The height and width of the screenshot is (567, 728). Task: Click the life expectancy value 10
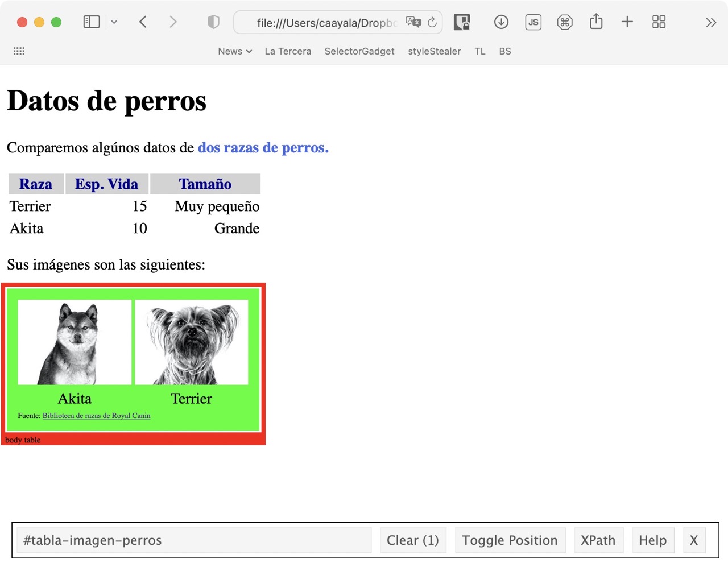(140, 229)
